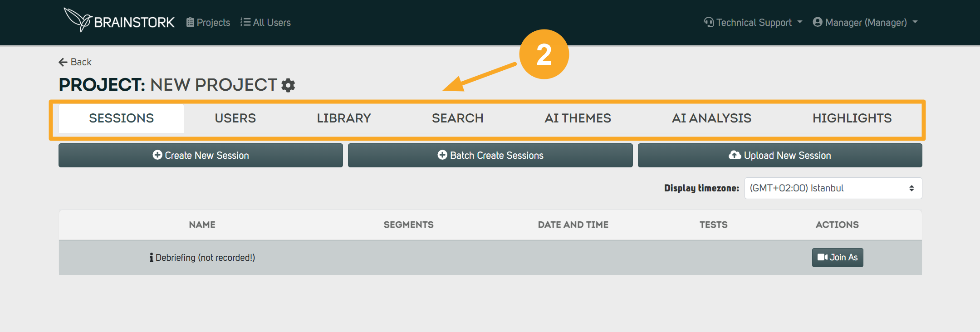View the AI Analysis tab
Viewport: 980px width, 332px height.
click(x=711, y=118)
